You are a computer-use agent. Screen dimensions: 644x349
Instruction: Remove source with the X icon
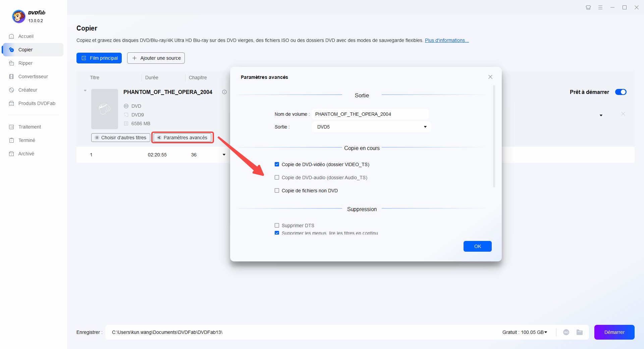click(x=623, y=114)
